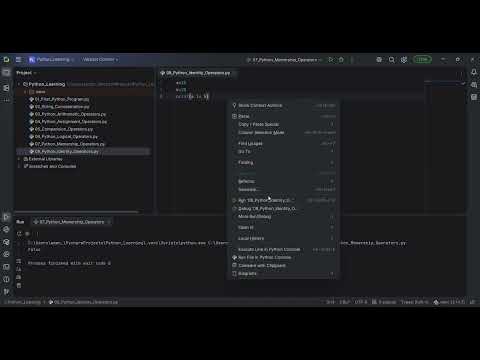Open the Notifications bell icon

(474, 72)
